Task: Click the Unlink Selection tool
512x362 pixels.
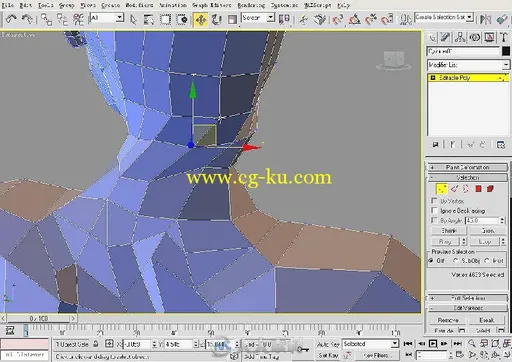Action: click(62, 19)
